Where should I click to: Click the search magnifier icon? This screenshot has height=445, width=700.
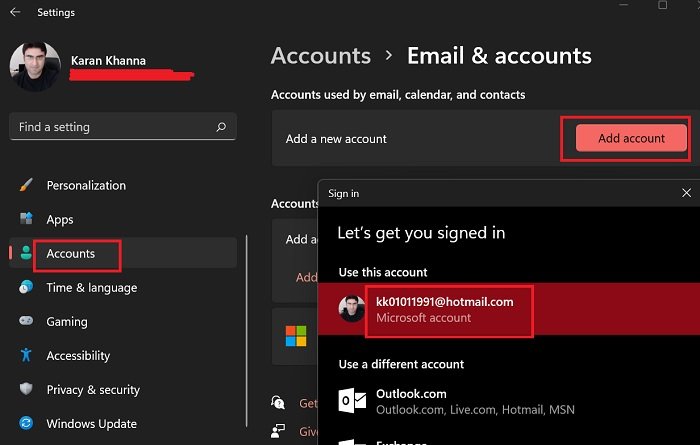(x=221, y=127)
